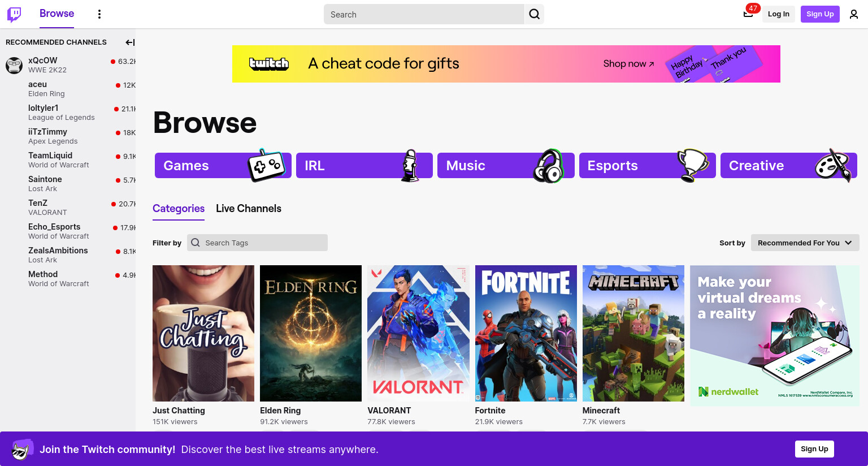
Task: Switch to the Live Channels tab
Action: click(x=249, y=209)
